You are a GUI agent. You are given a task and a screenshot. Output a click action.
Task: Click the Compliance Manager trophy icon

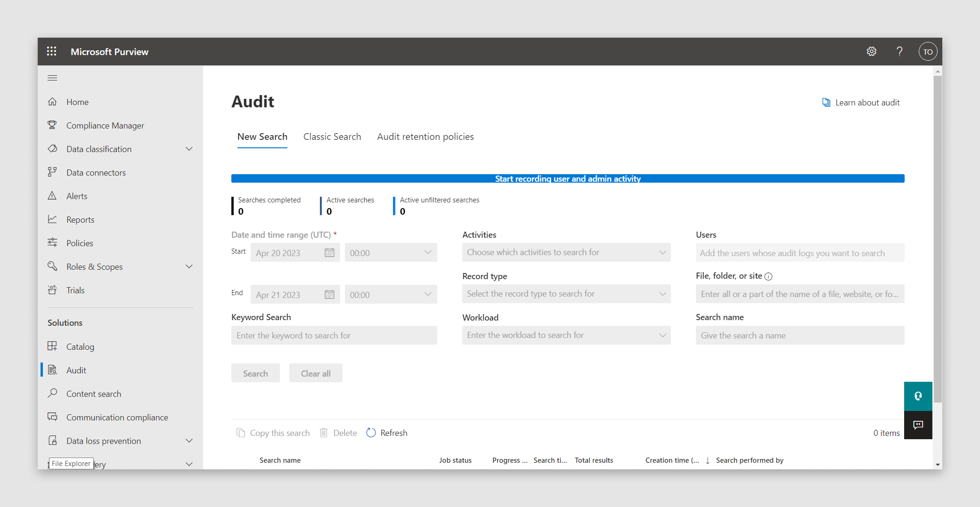[x=52, y=125]
